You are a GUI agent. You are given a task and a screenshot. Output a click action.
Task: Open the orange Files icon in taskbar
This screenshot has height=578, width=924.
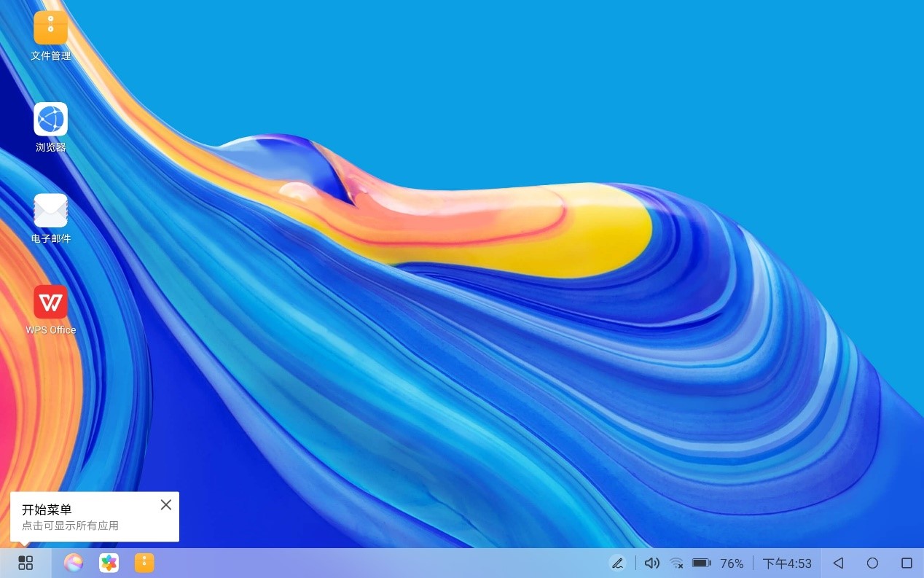pyautogui.click(x=144, y=563)
